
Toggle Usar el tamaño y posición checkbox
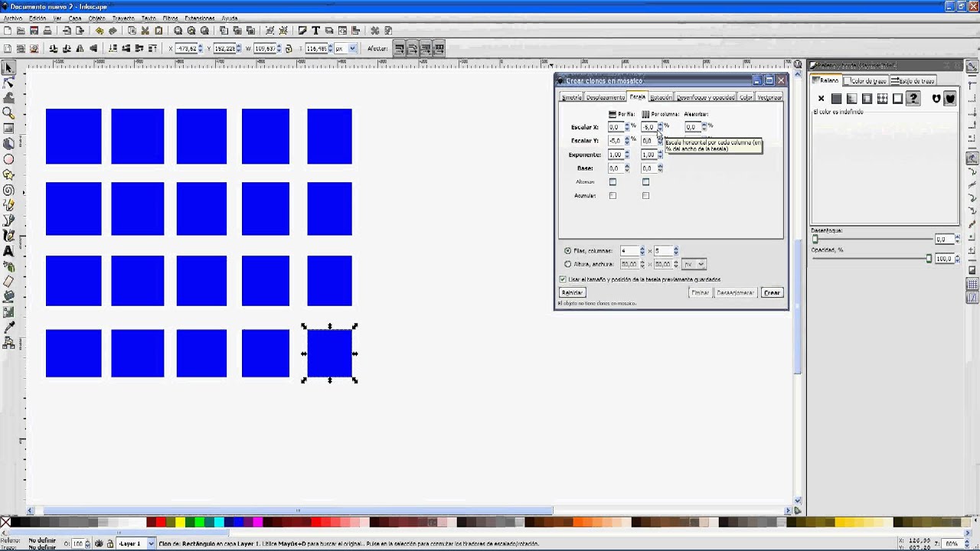(563, 279)
